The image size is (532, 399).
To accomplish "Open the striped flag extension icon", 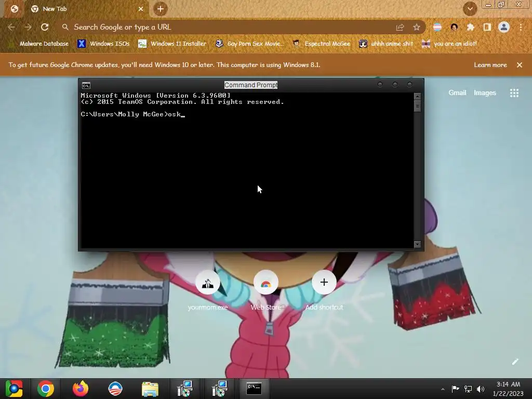I will pyautogui.click(x=437, y=27).
